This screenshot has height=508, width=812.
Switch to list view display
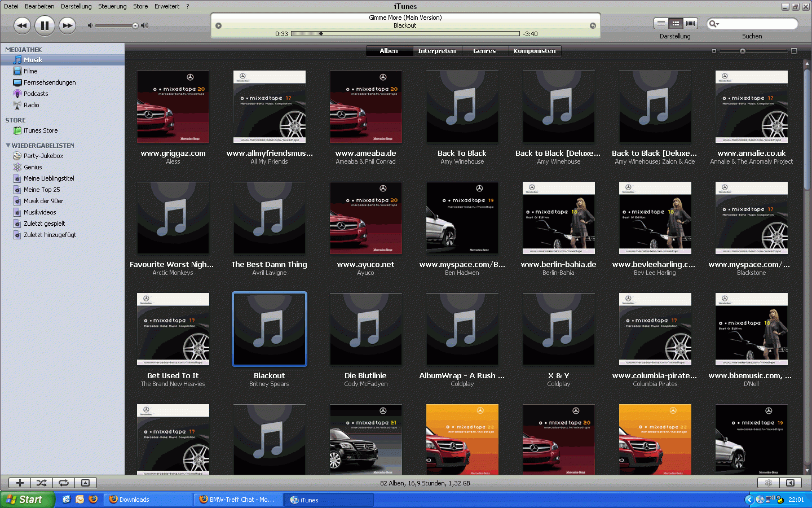(x=661, y=23)
